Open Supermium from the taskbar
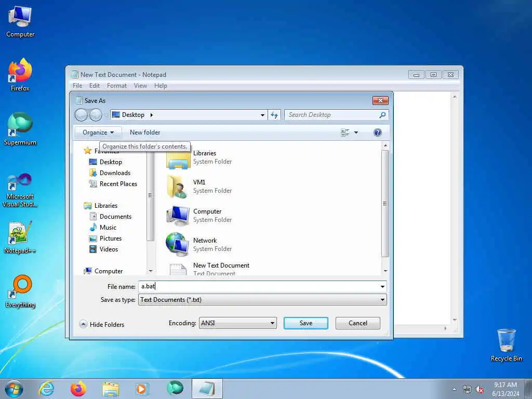Screen dimensions: 532x399 (x=175, y=388)
